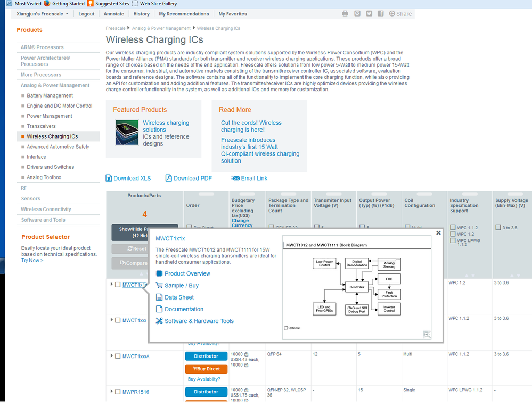Viewport: 532px width, 404px height.
Task: Expand the MWCT1xxx product row
Action: [111, 320]
